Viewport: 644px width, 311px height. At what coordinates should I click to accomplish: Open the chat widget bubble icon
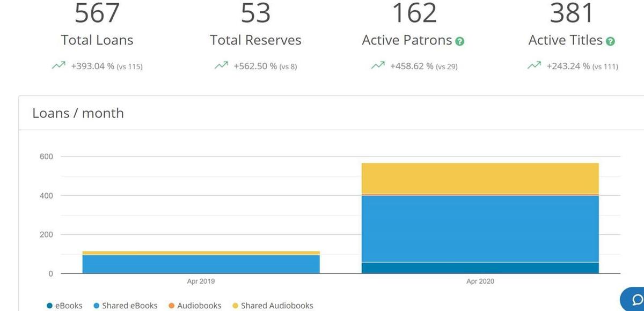[634, 299]
